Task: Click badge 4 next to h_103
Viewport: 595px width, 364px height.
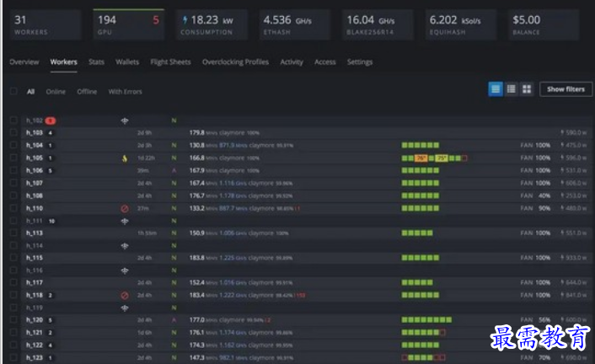Action: coord(50,133)
